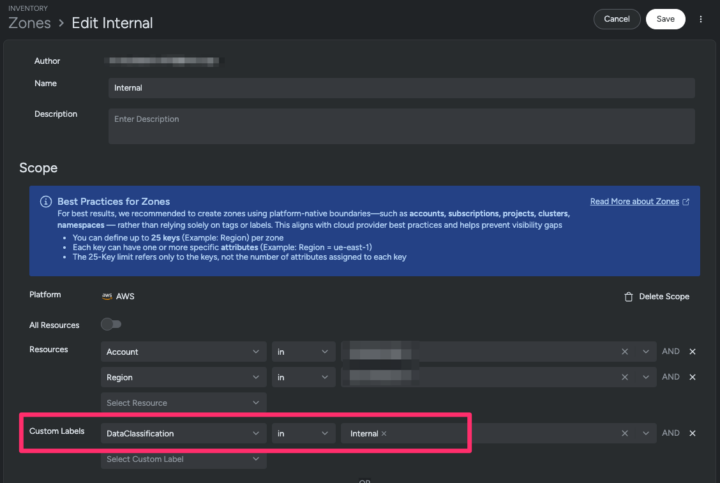Click the Cancel button
The image size is (720, 483).
click(x=616, y=19)
